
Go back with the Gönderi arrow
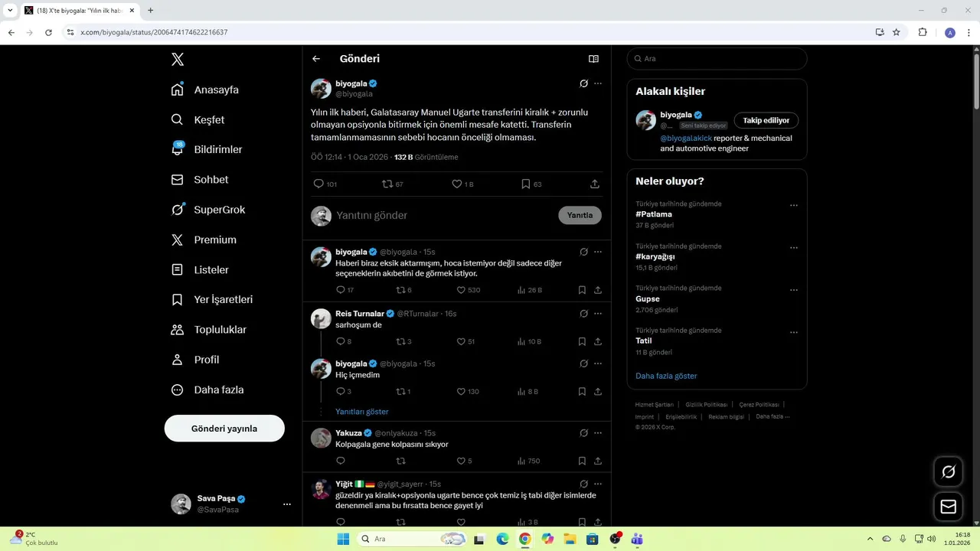point(316,59)
